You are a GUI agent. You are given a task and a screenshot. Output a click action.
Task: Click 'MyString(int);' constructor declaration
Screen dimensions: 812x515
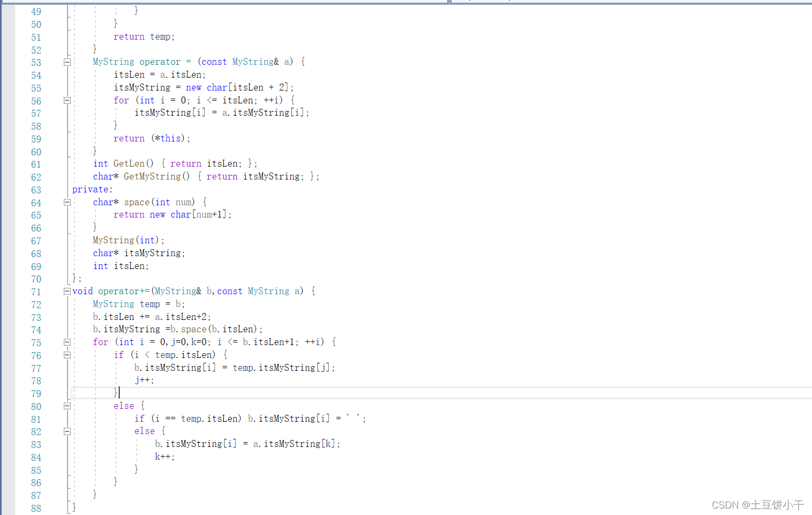tap(129, 240)
